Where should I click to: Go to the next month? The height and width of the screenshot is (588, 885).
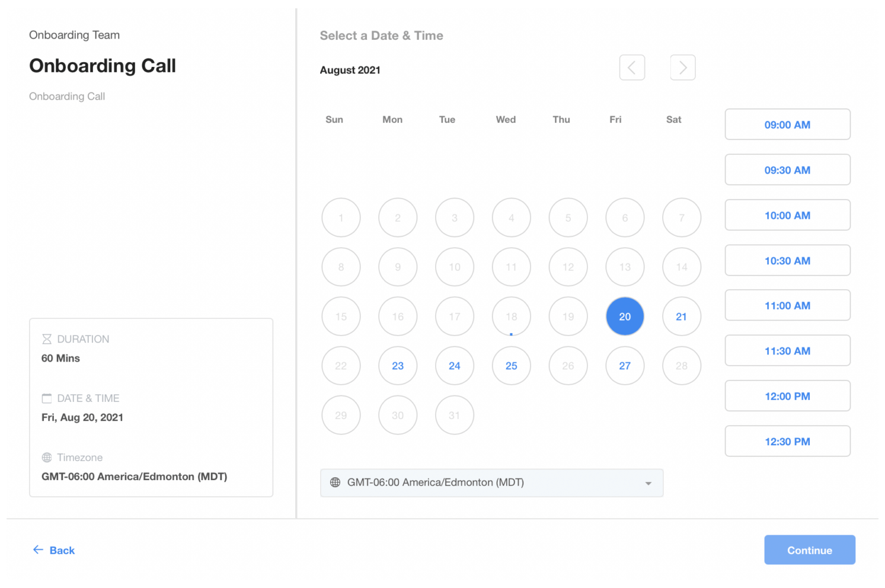pos(683,68)
